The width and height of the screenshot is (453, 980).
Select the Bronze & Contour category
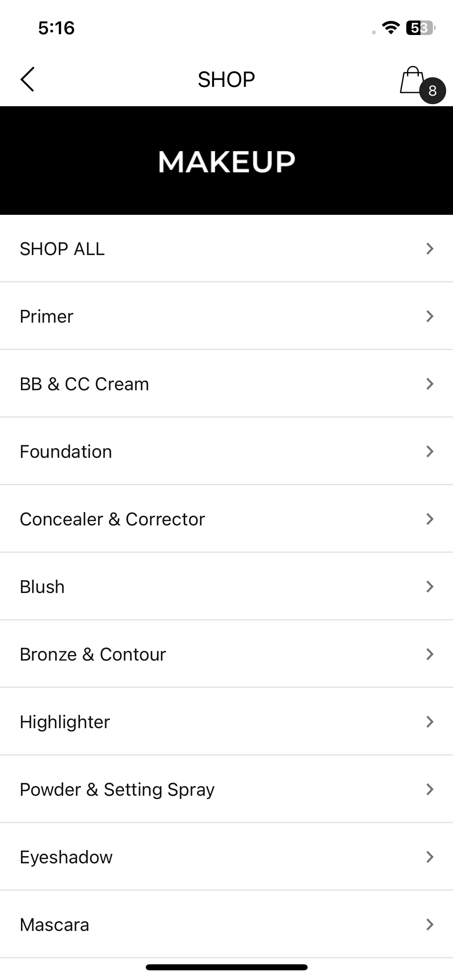(x=226, y=654)
